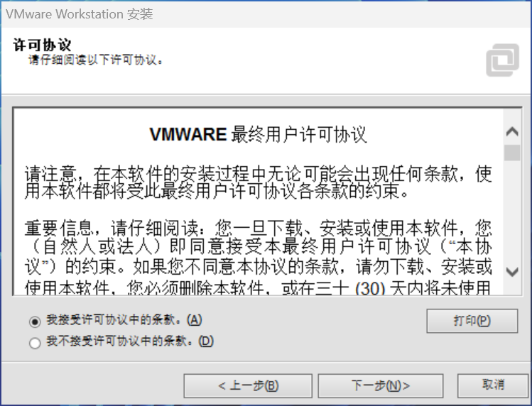This screenshot has width=532, height=406.
Task: Click the VMWARE 最终用户许可协议 heading
Action: (258, 134)
